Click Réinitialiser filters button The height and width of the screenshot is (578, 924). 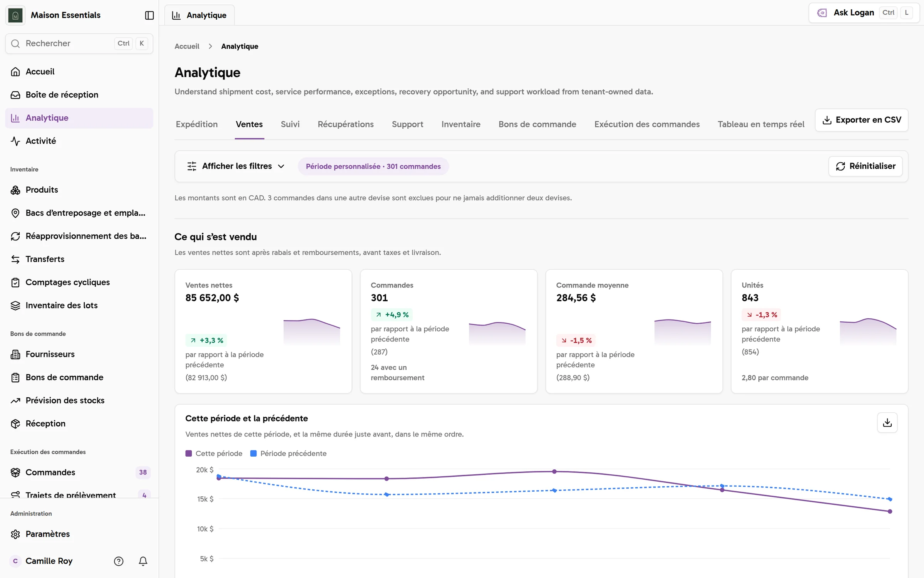[x=865, y=166]
